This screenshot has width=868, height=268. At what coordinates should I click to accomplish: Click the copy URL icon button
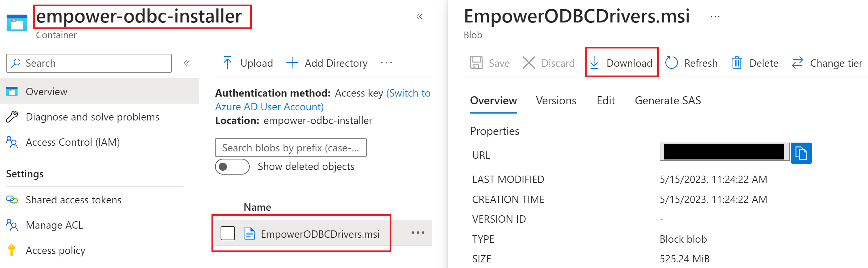click(x=801, y=153)
